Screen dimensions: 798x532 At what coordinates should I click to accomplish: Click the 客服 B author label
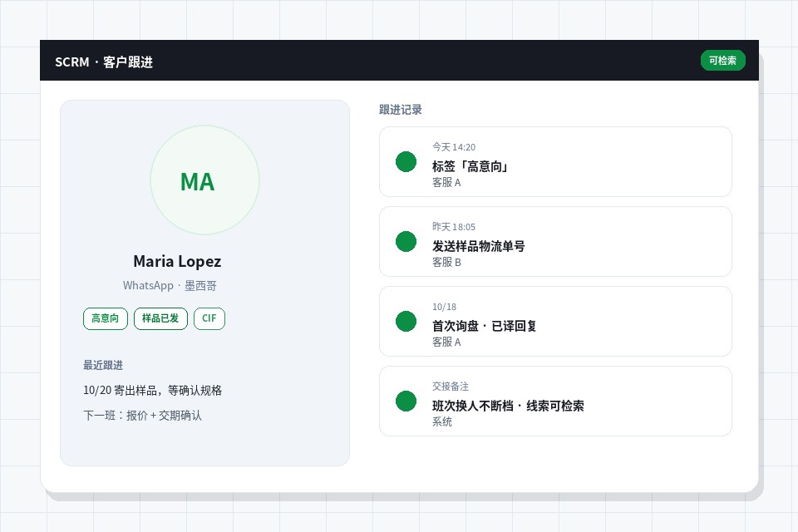tap(446, 262)
